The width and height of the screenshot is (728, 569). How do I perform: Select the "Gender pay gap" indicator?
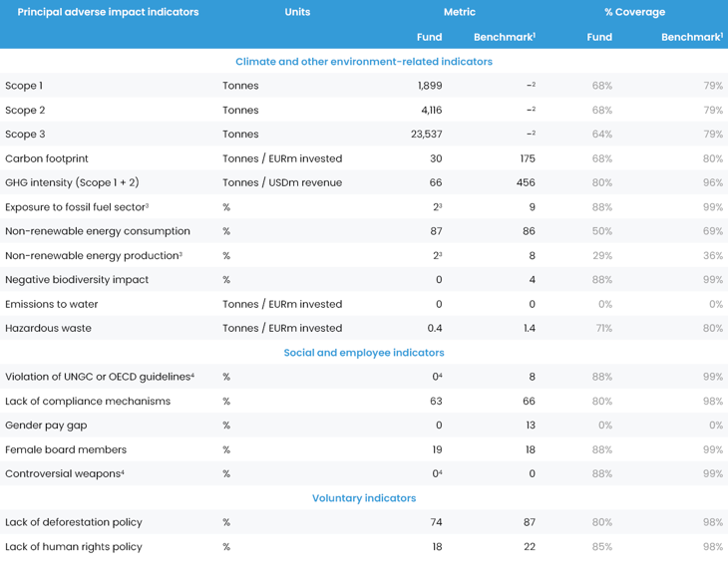point(46,426)
